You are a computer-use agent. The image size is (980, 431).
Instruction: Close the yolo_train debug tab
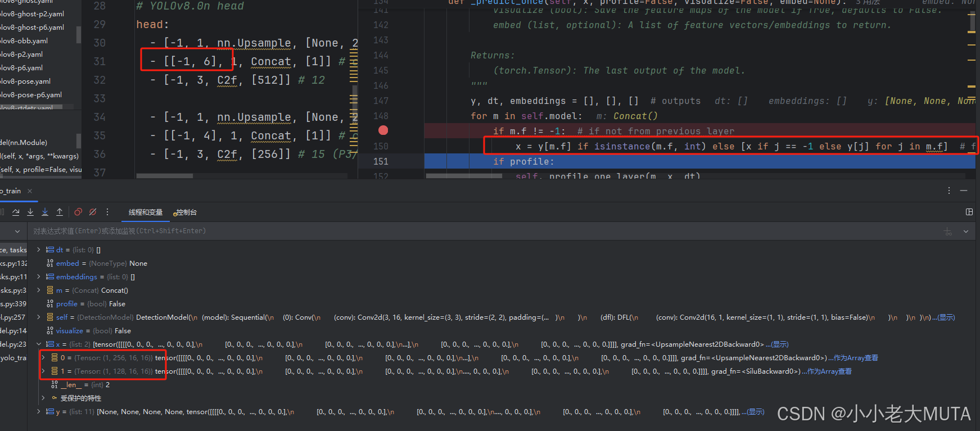pos(30,191)
